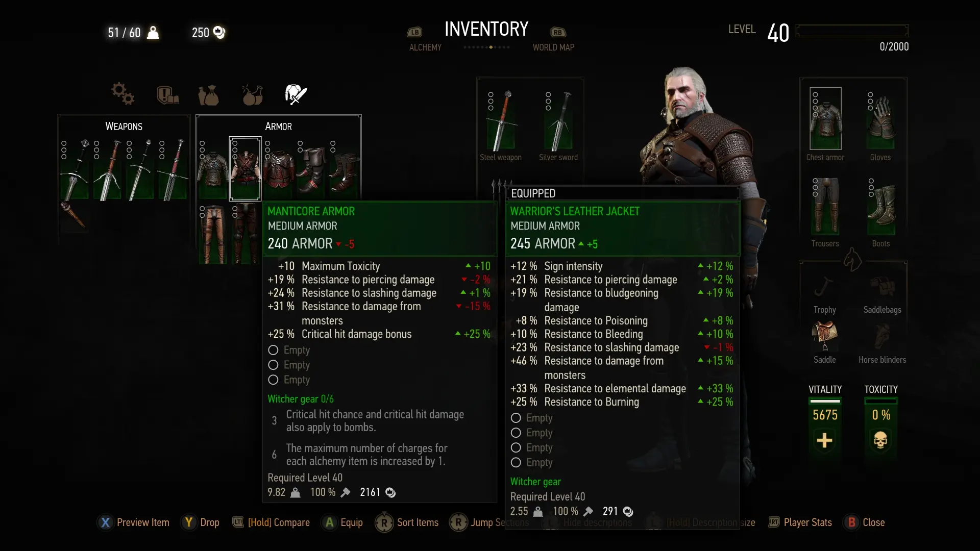Open the crafting components gear tab
This screenshot has height=551, width=980.
(122, 94)
